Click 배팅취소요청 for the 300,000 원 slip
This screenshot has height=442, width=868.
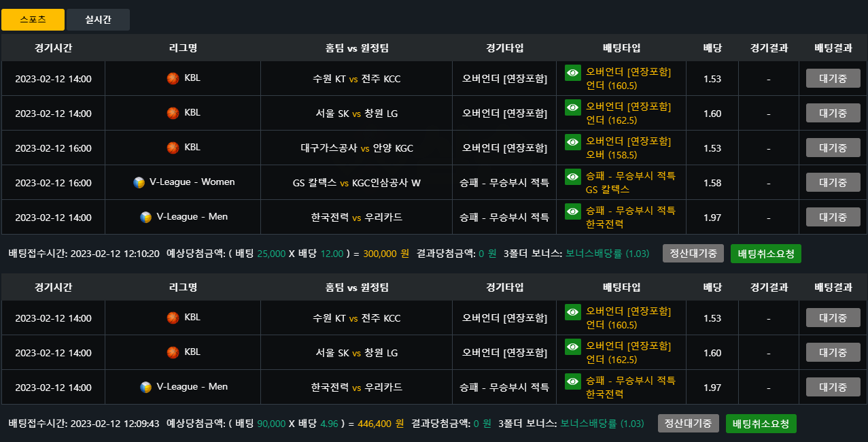(766, 254)
